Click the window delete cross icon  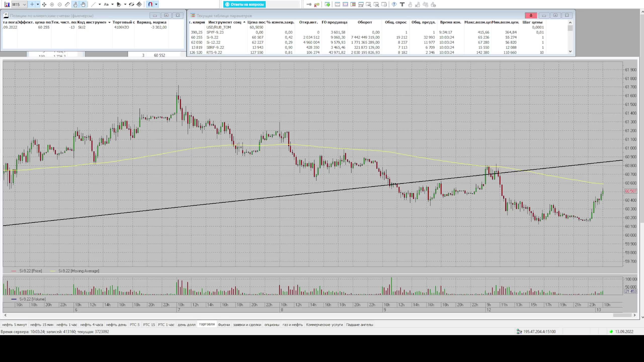pos(376,4)
